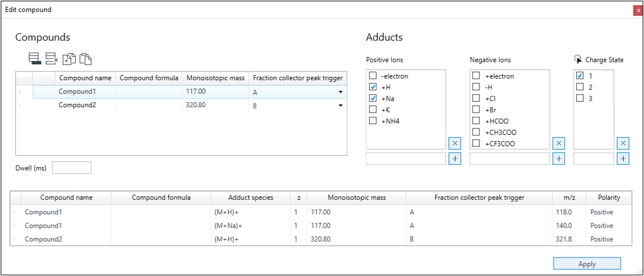Click the Apply button
This screenshot has width=644, height=276.
click(x=587, y=264)
